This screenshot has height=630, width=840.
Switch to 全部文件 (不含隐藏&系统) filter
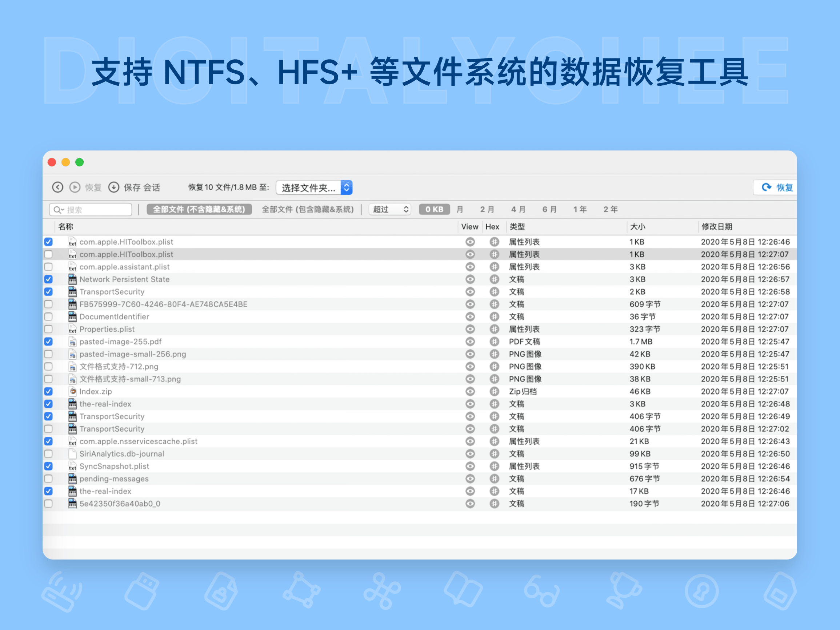point(199,209)
